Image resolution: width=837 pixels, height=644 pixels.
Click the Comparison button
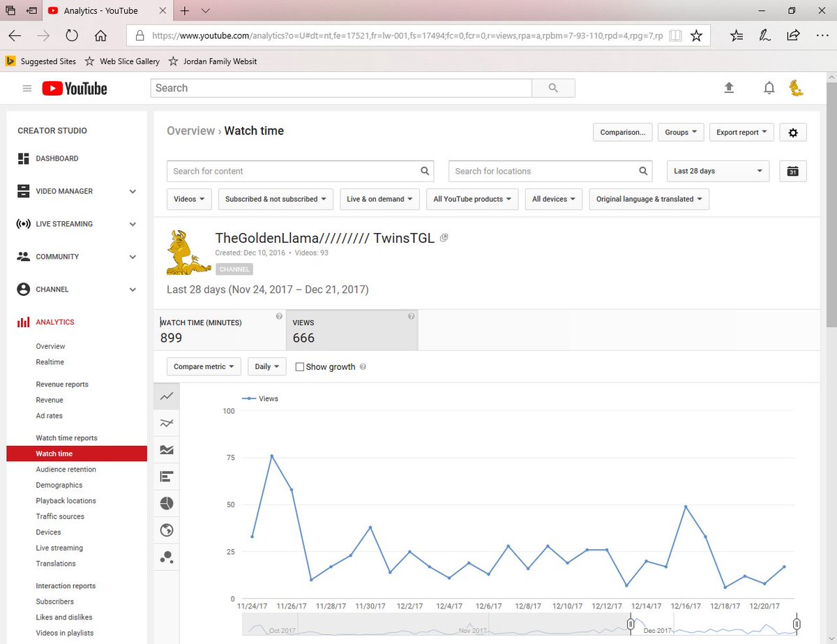click(623, 132)
